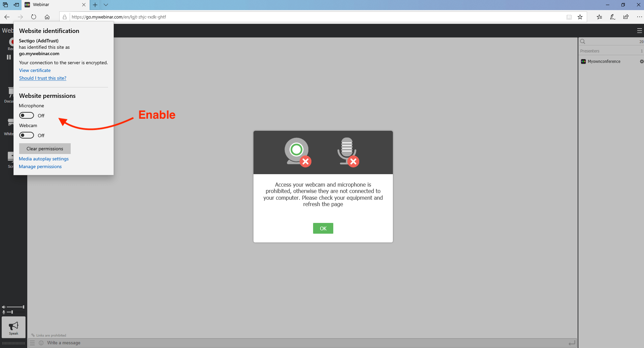The height and width of the screenshot is (348, 644).
Task: Enable the Webcam permission toggle
Action: (x=27, y=136)
